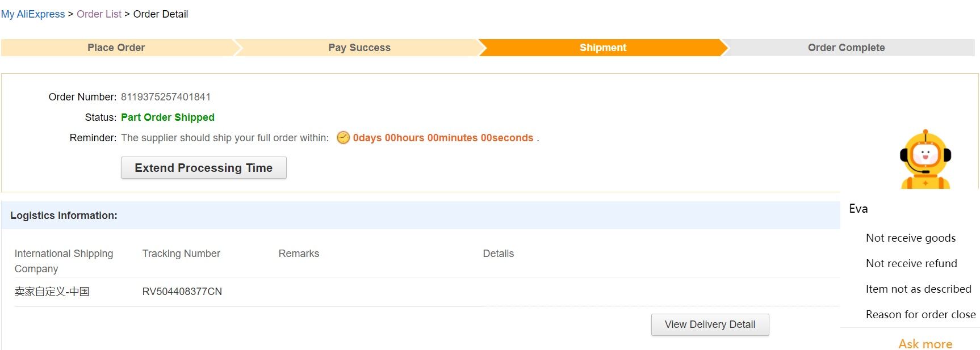Screen dimensions: 980x350
Task: Open the Eva assistant robot icon
Action: (925, 159)
